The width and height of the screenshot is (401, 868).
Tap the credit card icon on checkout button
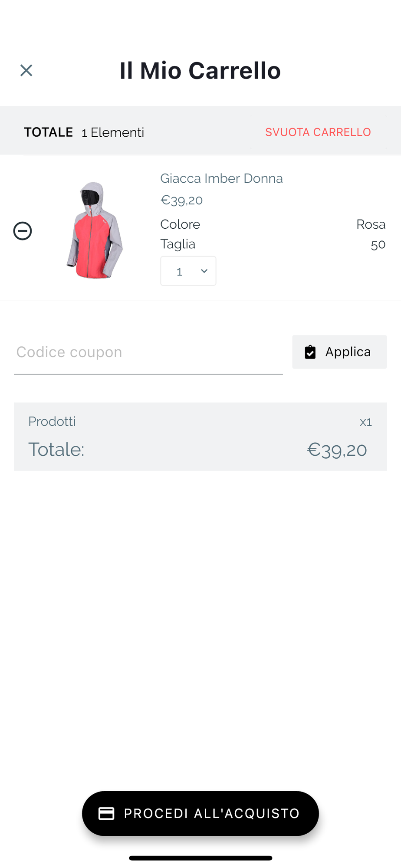(106, 813)
